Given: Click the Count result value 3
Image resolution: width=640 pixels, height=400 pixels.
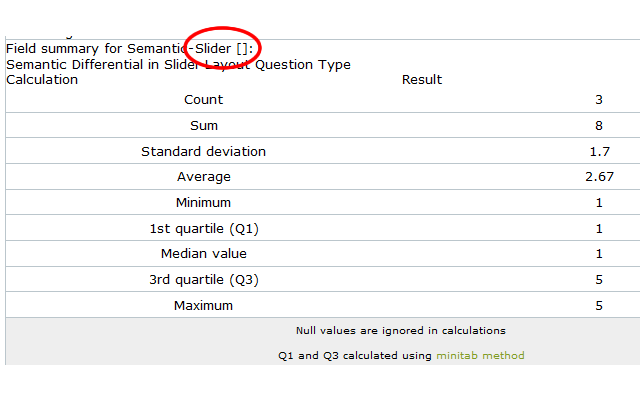Looking at the screenshot, I should coord(599,99).
